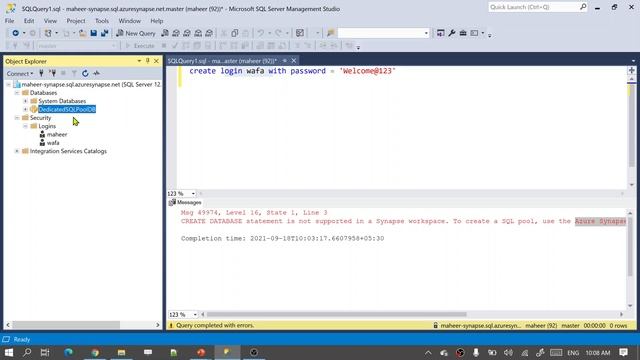Click the Navigate Backward toolbar icon
This screenshot has height=360, width=640.
(15, 33)
